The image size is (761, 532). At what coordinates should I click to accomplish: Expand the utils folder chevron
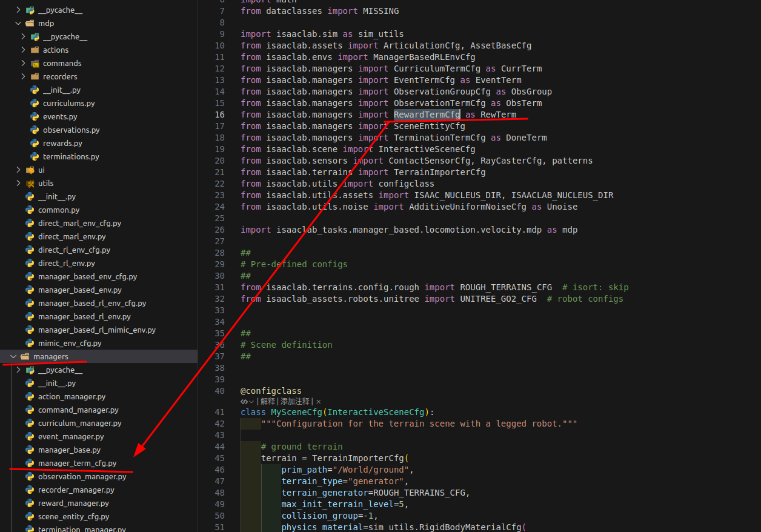18,184
